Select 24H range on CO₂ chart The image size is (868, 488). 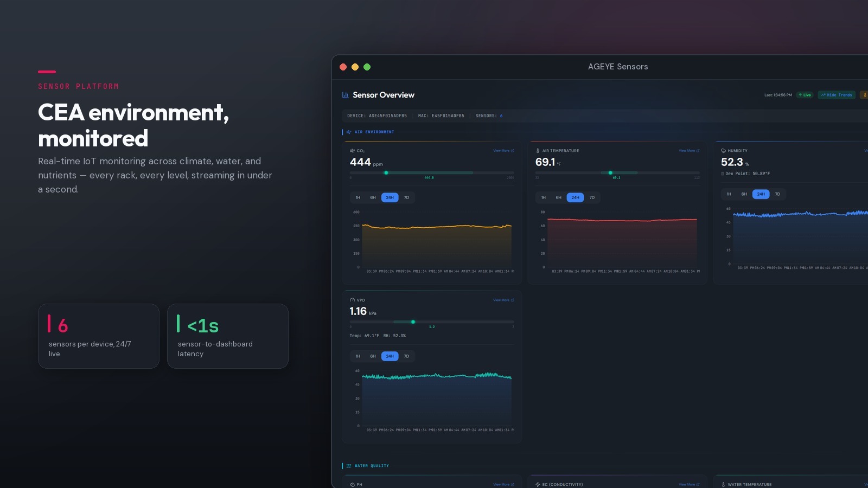point(390,197)
